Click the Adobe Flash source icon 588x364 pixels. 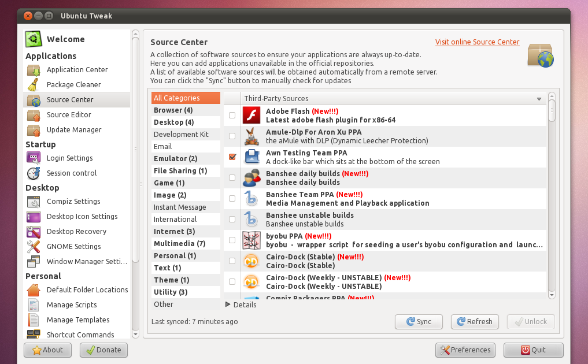(x=251, y=115)
